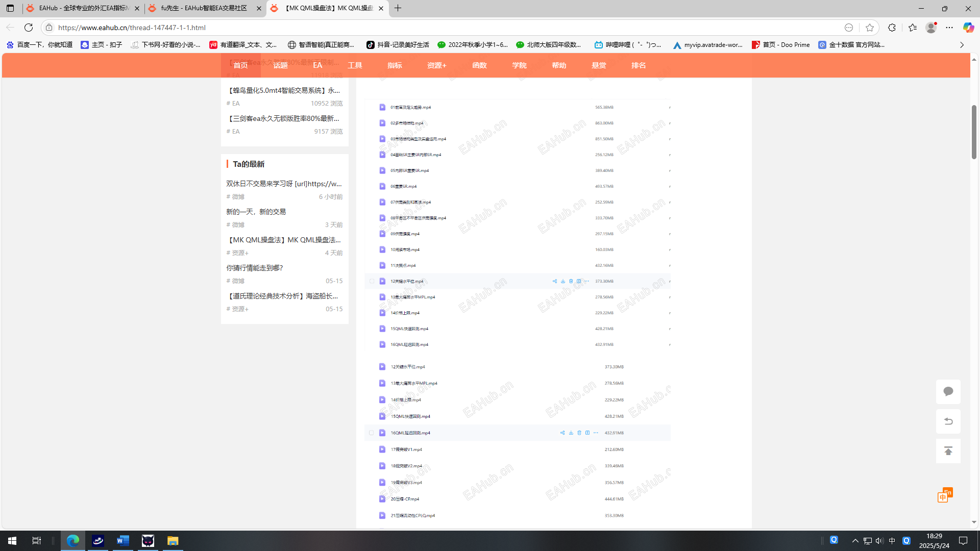Screen dimensions: 980x551
Task: Open the 蜂鸟量化5.0mt4智能交易系统 post link
Action: [283, 90]
